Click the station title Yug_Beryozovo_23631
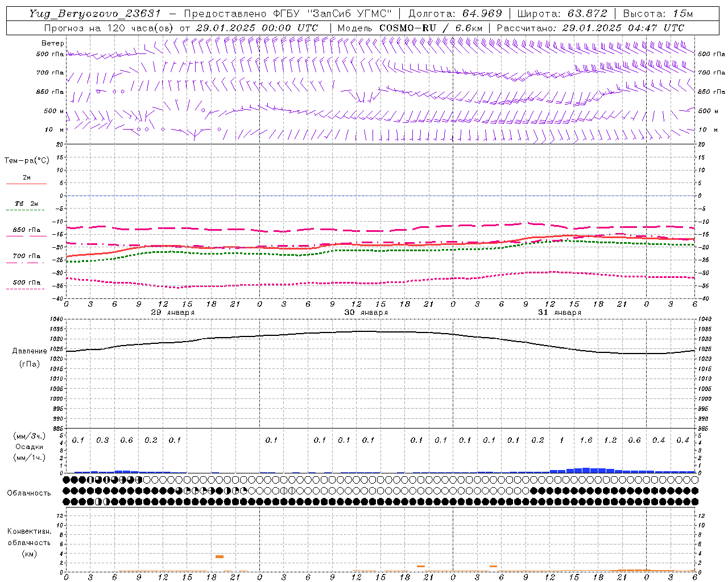The image size is (728, 582). point(95,14)
